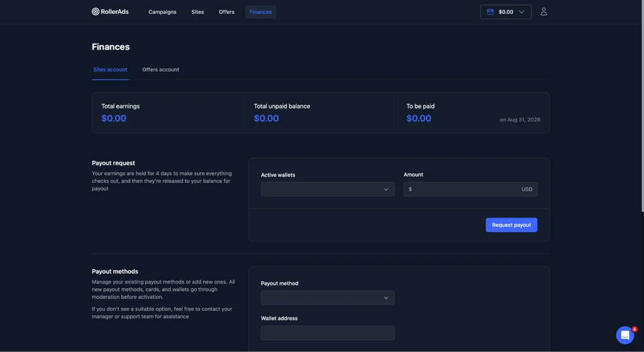Viewport: 644px width, 352px height.
Task: Click the Payout request section heading
Action: (113, 163)
